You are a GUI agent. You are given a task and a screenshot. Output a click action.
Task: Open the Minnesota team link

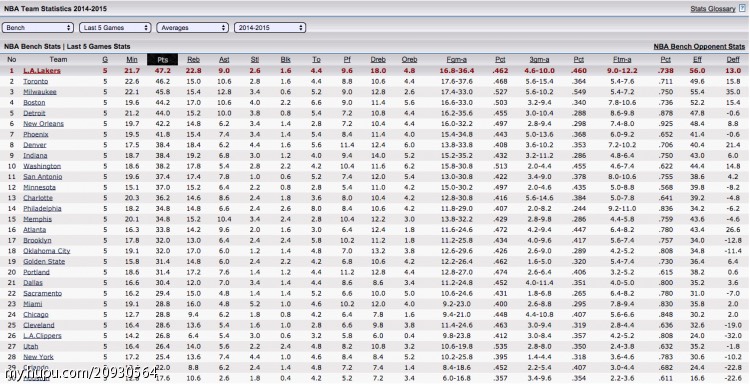pyautogui.click(x=40, y=187)
